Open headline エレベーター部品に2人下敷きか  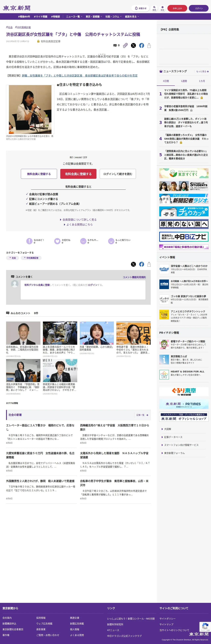tap(40, 427)
